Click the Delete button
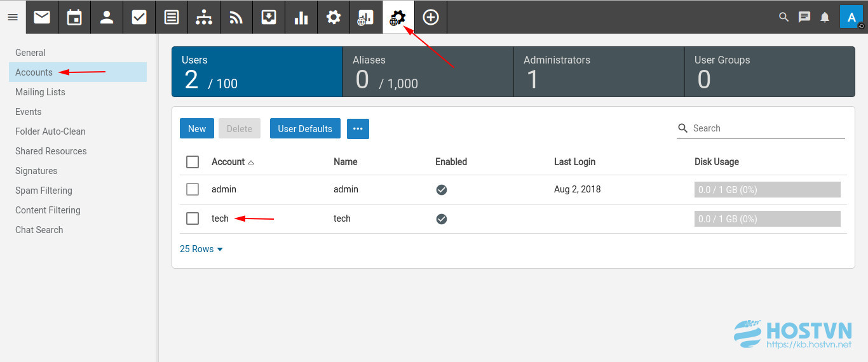Image resolution: width=868 pixels, height=362 pixels. (x=240, y=128)
